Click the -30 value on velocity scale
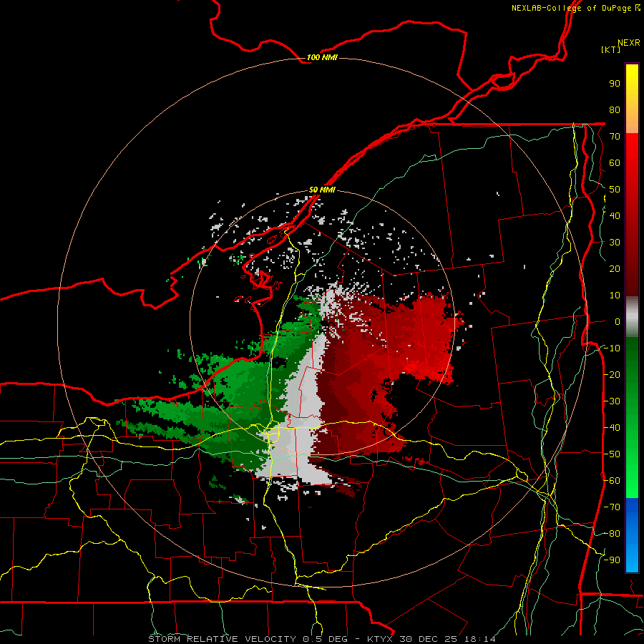Image resolution: width=644 pixels, height=644 pixels. tap(612, 401)
